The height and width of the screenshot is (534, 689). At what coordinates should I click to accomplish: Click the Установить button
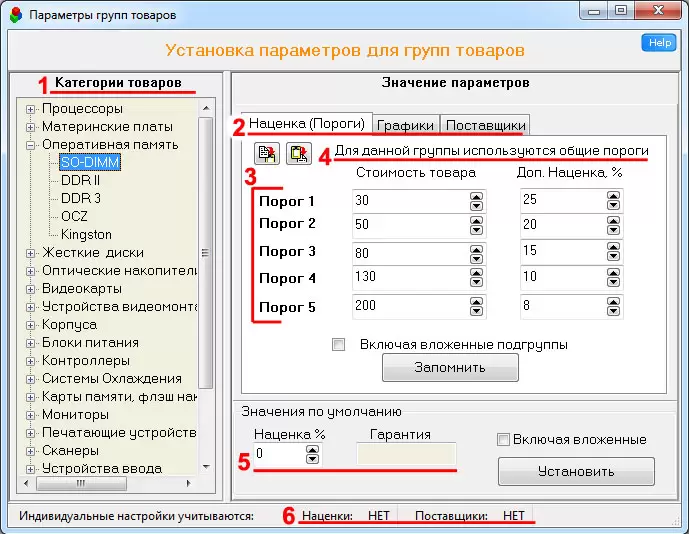[x=576, y=471]
